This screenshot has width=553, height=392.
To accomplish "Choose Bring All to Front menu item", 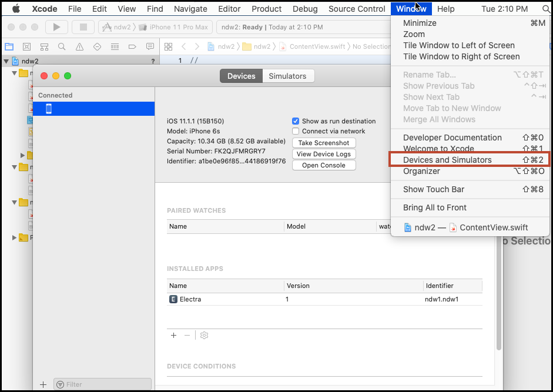I will click(x=470, y=207).
